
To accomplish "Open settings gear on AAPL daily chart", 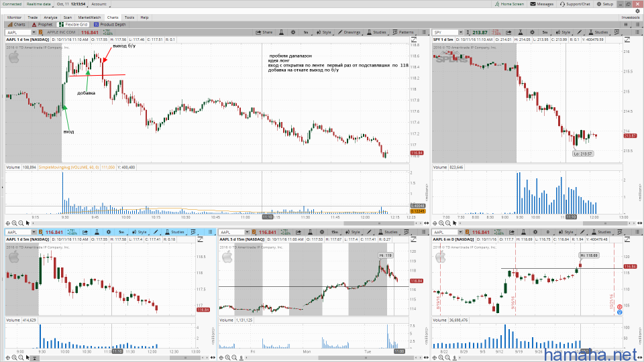I will 535,232.
